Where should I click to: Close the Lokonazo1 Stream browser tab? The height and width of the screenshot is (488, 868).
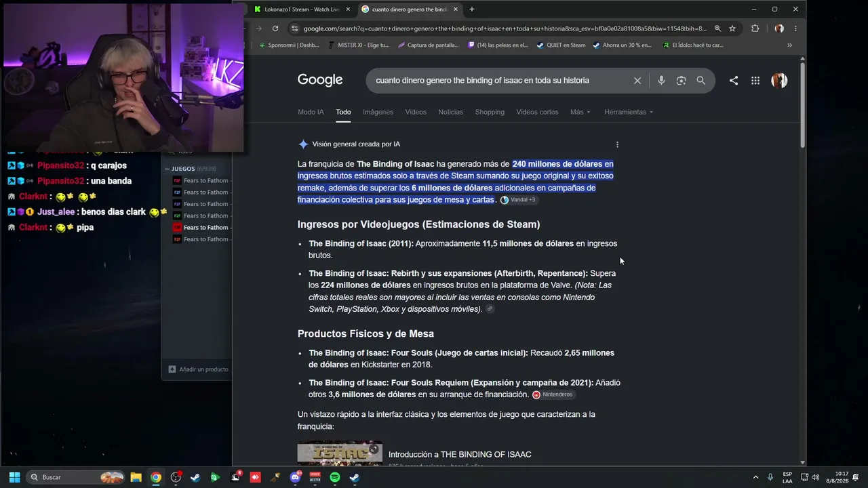point(348,9)
